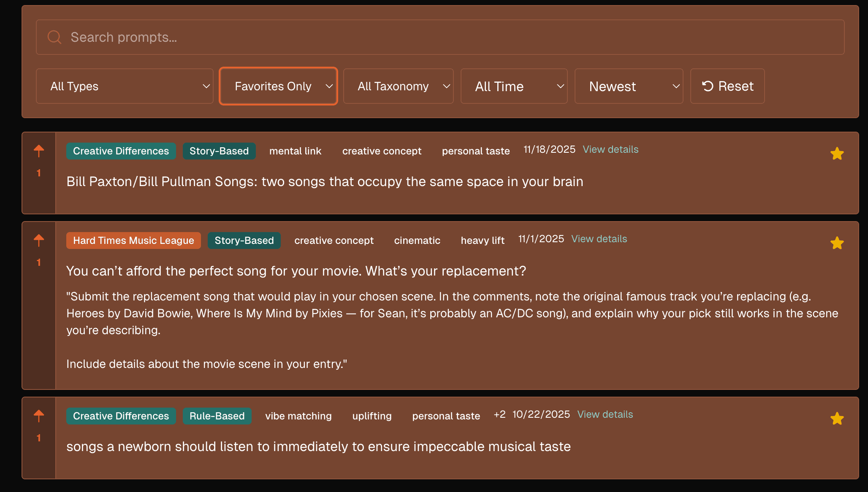868x492 pixels.
Task: Toggle the favorite star on the movie replacement prompt
Action: [836, 243]
